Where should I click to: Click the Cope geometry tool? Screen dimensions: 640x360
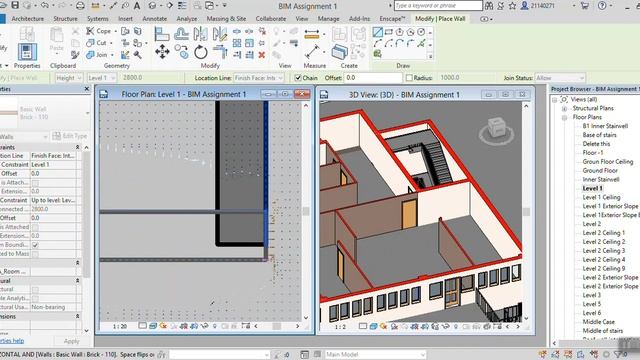99,31
